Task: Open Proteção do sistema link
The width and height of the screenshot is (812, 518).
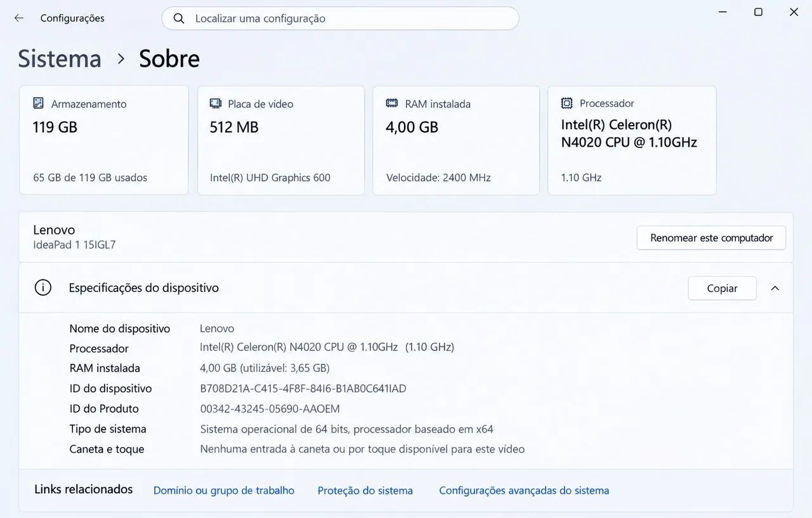Action: pos(365,490)
